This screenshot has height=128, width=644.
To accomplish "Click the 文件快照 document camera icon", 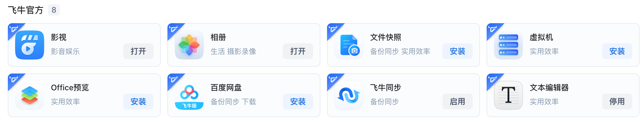I will (349, 45).
